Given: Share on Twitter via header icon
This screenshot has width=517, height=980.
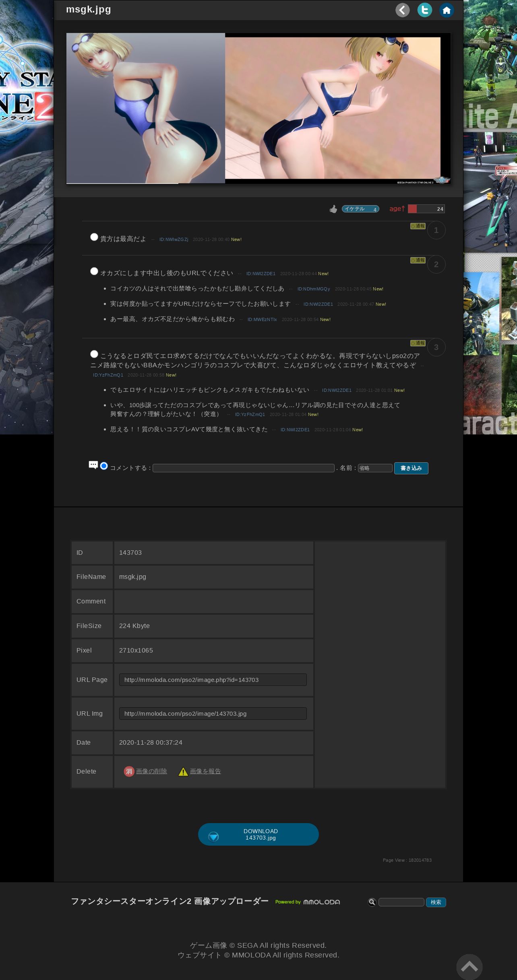Looking at the screenshot, I should [424, 10].
